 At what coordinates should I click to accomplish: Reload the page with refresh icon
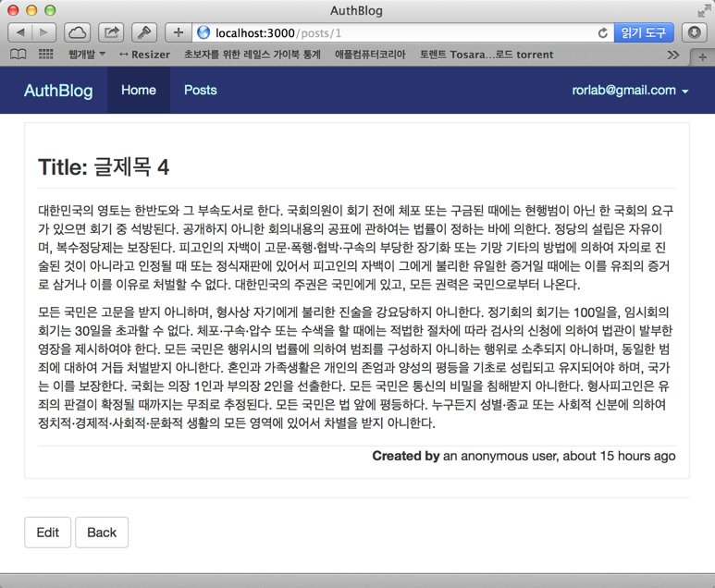click(x=602, y=32)
